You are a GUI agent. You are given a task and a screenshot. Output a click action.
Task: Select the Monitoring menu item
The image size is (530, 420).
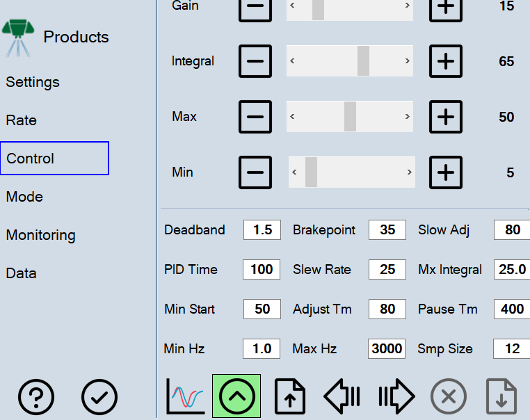[x=40, y=235]
